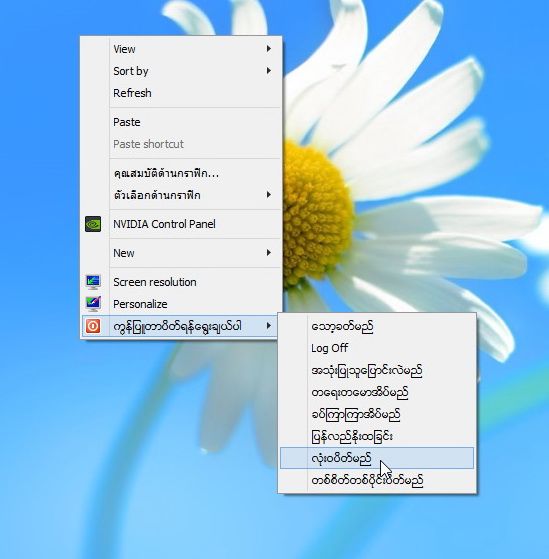Expand the View submenu arrow
This screenshot has width=549, height=559.
(x=269, y=48)
